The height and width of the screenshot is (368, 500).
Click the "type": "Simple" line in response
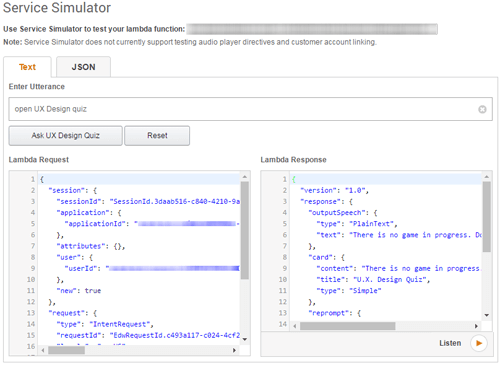pos(349,291)
